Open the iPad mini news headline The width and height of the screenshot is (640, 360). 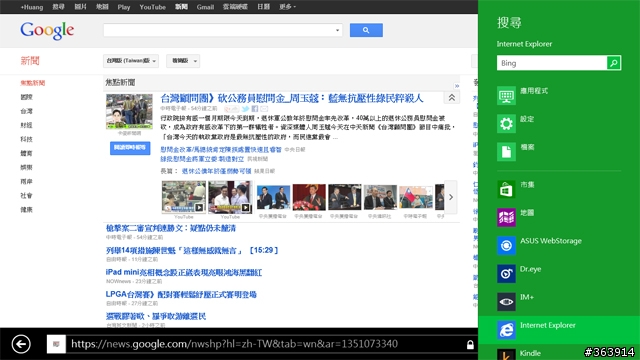click(184, 272)
